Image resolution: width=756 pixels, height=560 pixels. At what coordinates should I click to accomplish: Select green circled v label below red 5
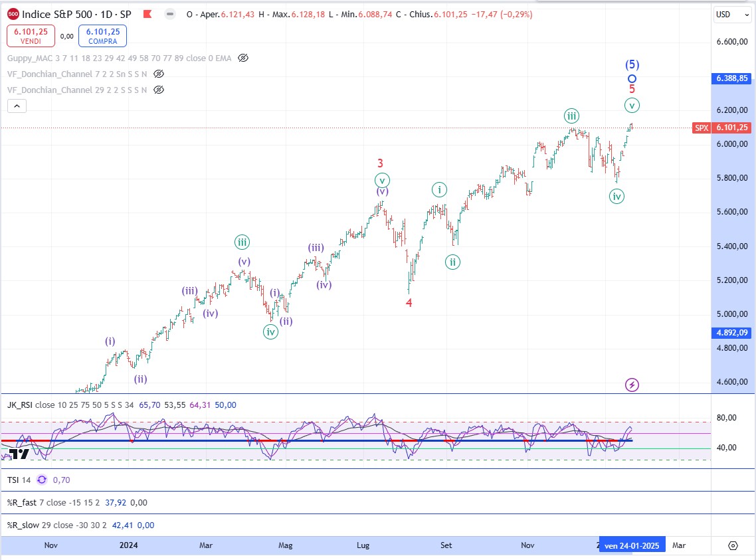pos(632,105)
